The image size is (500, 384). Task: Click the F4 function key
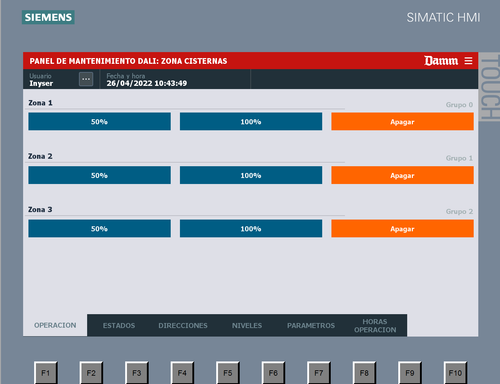pos(182,373)
